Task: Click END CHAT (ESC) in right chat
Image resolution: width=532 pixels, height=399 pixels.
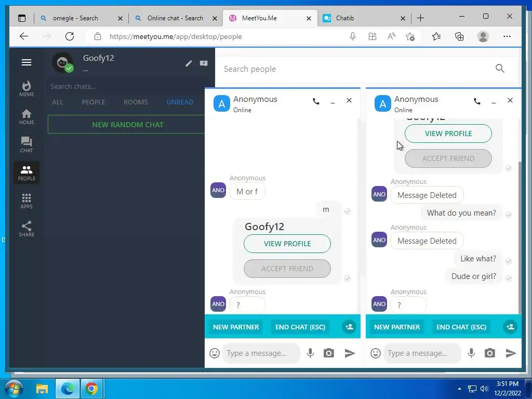Action: [461, 327]
